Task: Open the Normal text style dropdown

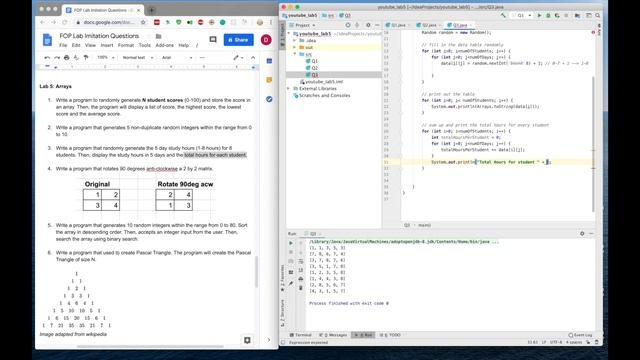Action: (138, 58)
